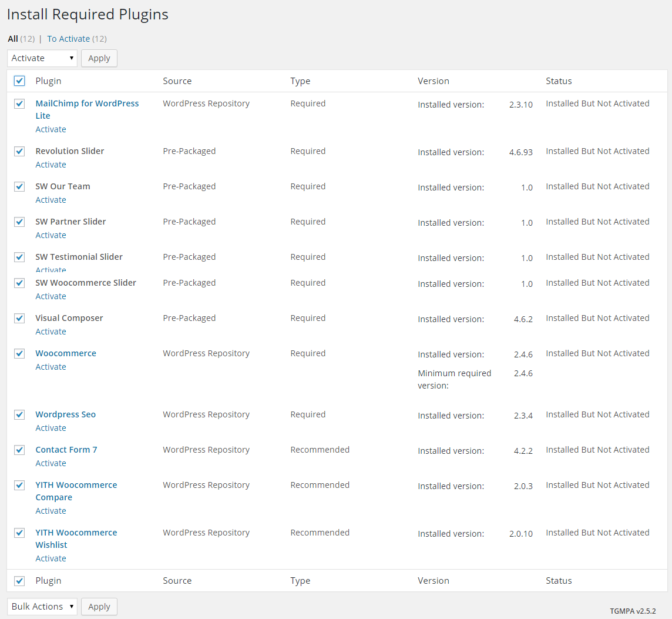Viewport: 672px width, 619px height.
Task: Uncheck the SW Testimonial Slider checkbox
Action: coord(19,257)
